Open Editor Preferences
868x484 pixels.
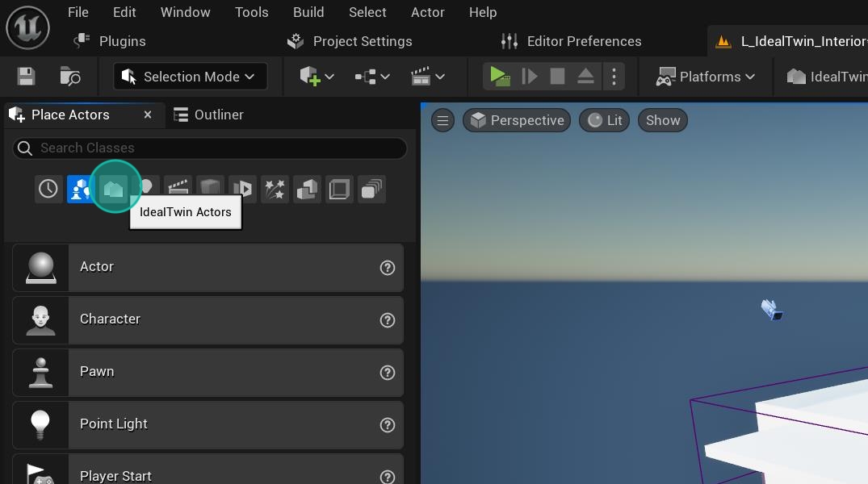point(571,41)
